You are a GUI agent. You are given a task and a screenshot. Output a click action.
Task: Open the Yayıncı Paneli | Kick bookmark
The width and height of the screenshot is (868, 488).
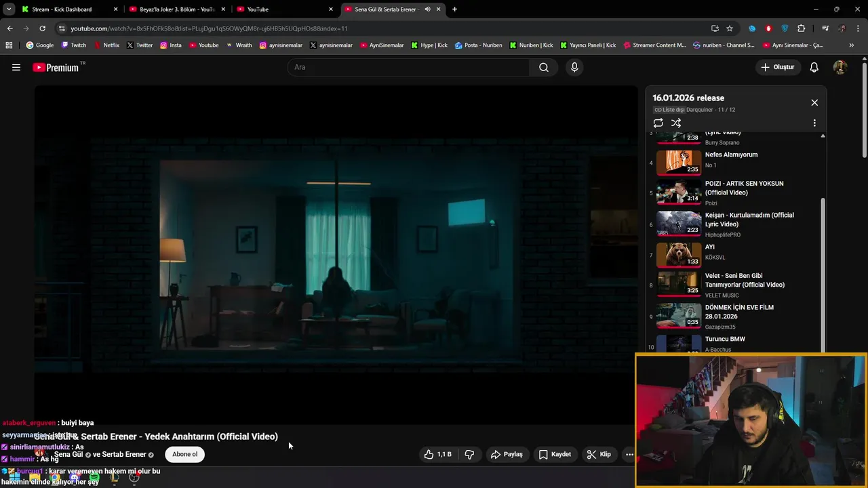click(x=588, y=45)
